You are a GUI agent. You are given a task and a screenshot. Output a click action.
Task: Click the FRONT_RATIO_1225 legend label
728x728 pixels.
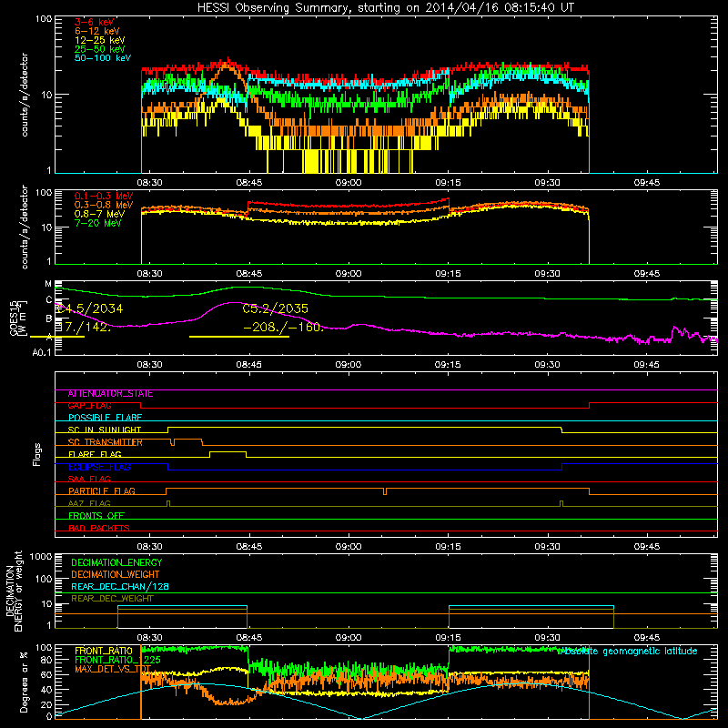pyautogui.click(x=117, y=661)
